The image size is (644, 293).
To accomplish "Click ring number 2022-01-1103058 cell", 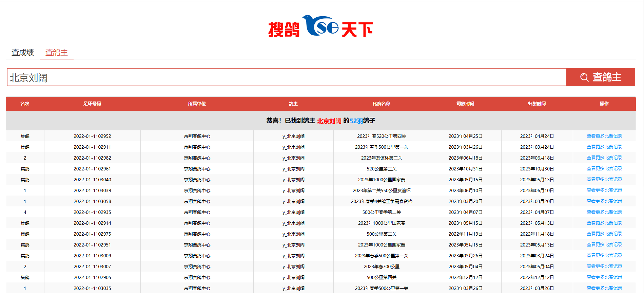I will [92, 201].
